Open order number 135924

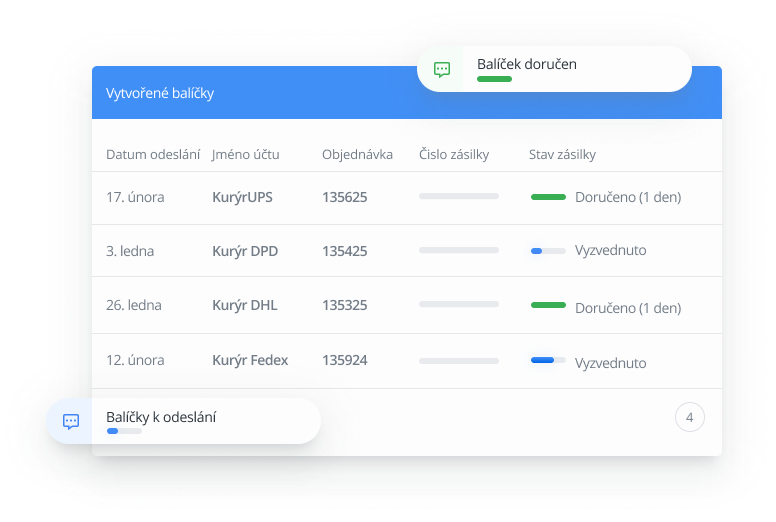tap(344, 360)
